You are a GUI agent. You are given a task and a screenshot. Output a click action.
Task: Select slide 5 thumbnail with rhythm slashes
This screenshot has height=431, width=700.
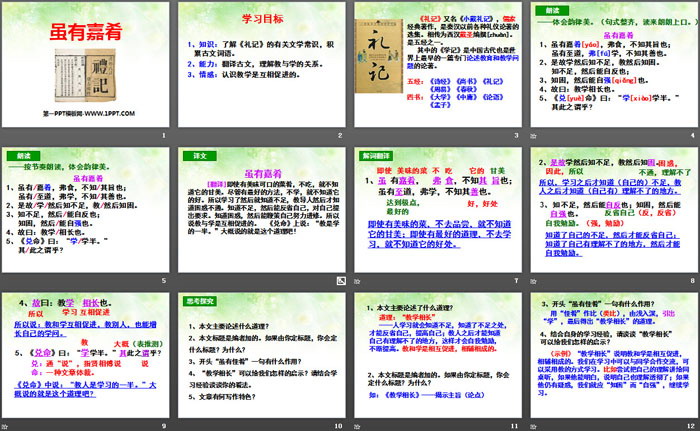click(x=85, y=210)
